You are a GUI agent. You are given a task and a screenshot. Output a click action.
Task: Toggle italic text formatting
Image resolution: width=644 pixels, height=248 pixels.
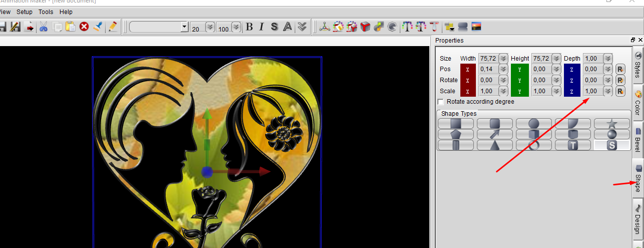262,27
